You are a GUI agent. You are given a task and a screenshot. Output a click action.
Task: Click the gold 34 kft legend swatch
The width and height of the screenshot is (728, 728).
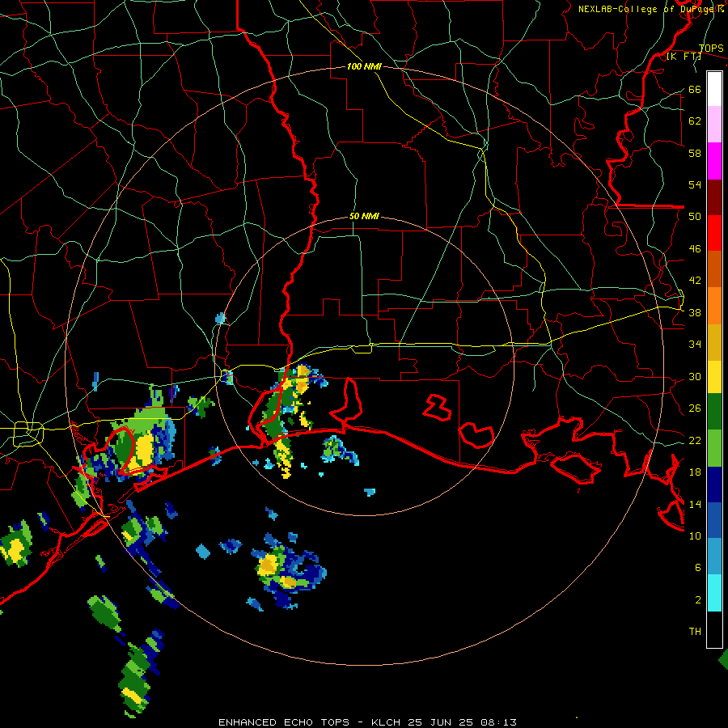pos(714,343)
